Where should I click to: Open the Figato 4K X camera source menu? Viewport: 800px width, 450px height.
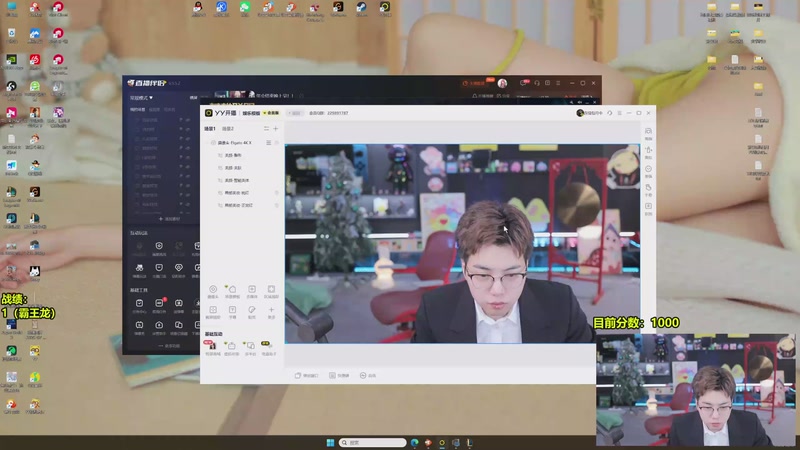tap(268, 143)
